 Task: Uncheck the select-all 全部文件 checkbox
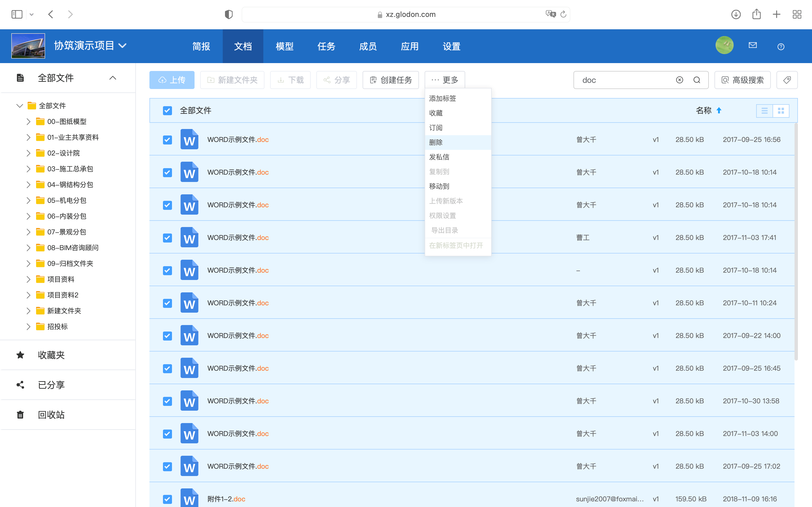(167, 110)
